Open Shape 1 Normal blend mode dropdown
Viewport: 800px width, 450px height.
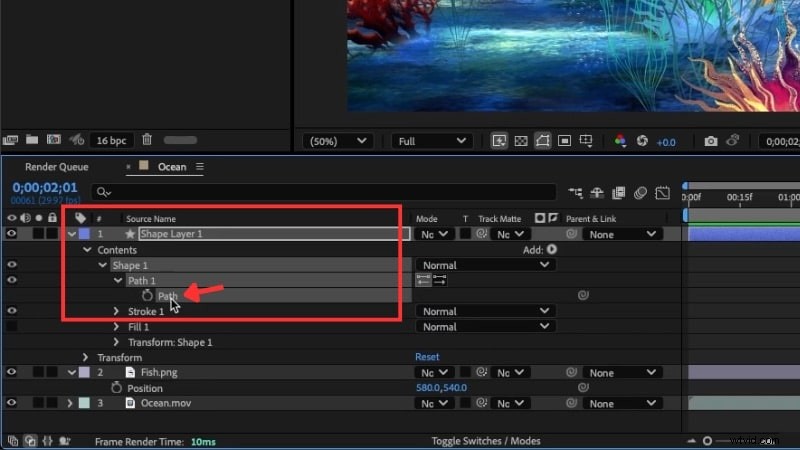tap(485, 265)
